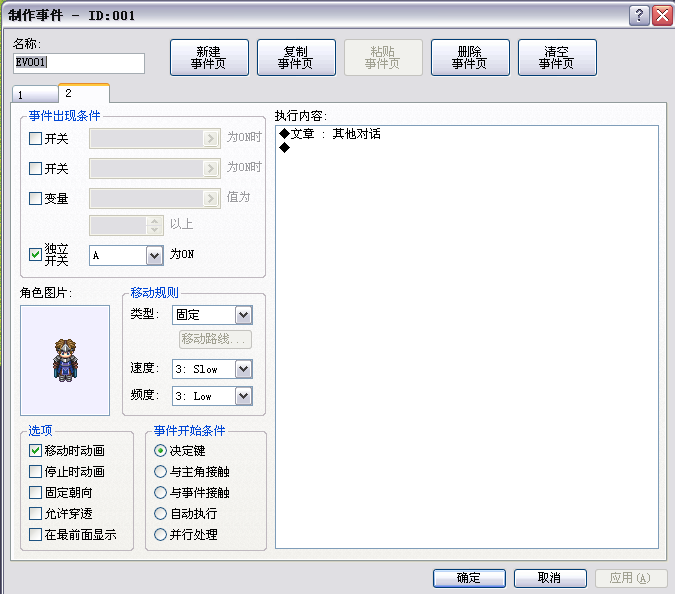Enable the 变量 condition checkbox
Image resolution: width=675 pixels, height=594 pixels.
(35, 198)
